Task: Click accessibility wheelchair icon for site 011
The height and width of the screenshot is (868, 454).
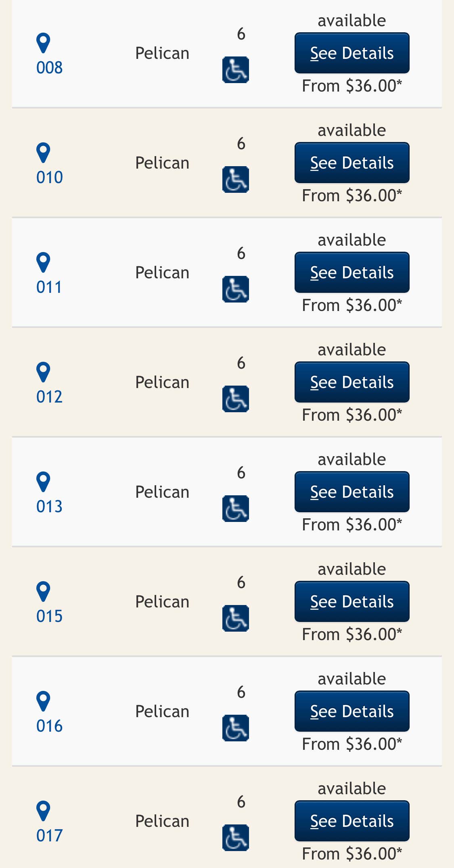Action: point(236,289)
